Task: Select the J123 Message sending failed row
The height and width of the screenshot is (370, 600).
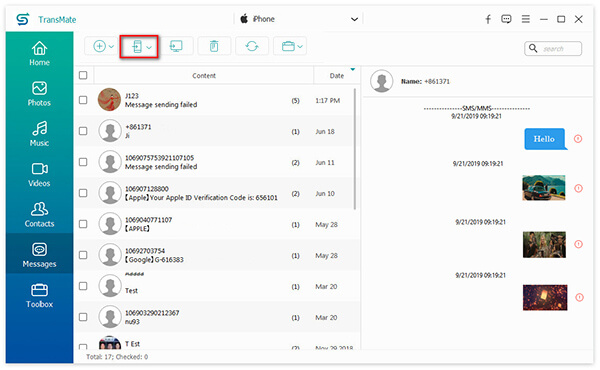Action: coord(217,100)
